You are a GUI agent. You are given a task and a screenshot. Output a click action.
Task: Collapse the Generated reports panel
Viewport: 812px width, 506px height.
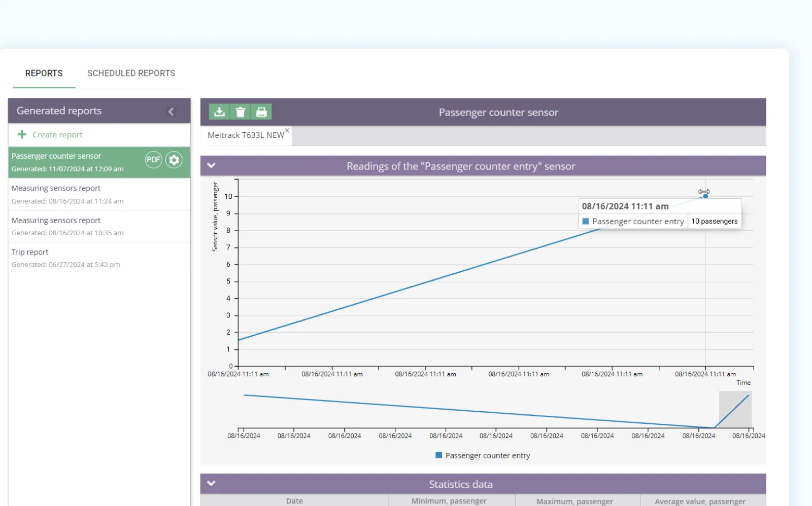click(x=171, y=112)
